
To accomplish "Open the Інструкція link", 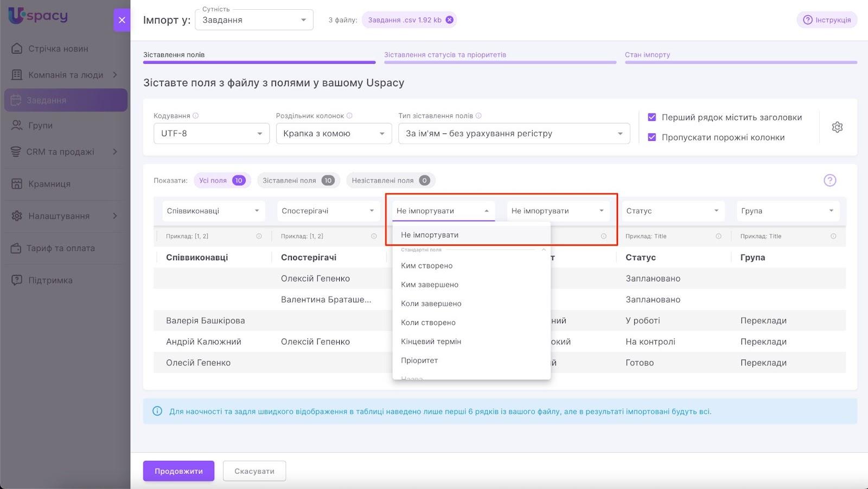I will tap(827, 20).
